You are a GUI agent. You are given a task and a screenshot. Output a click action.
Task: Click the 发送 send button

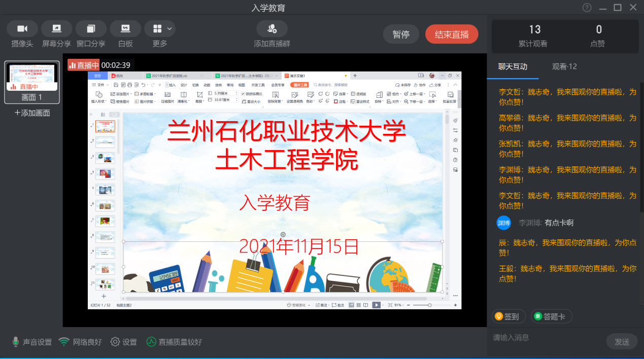pyautogui.click(x=622, y=342)
